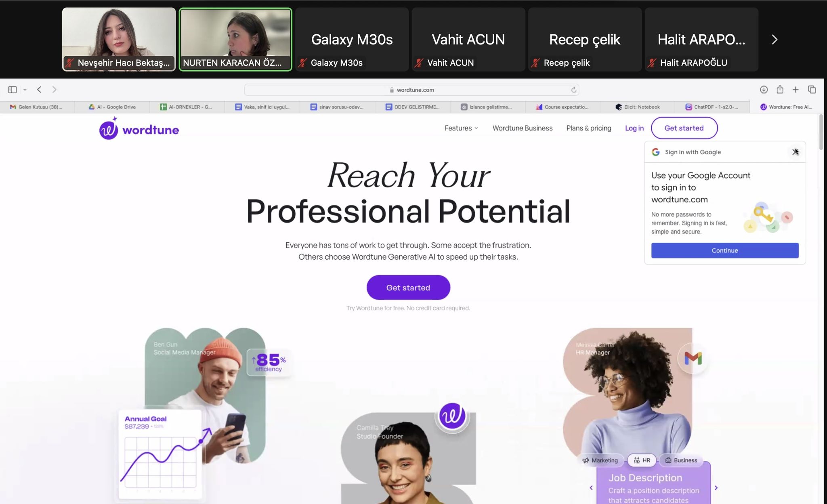Switch to the Elicit: Notebook tab
Screen dimensions: 827x504
pos(637,107)
